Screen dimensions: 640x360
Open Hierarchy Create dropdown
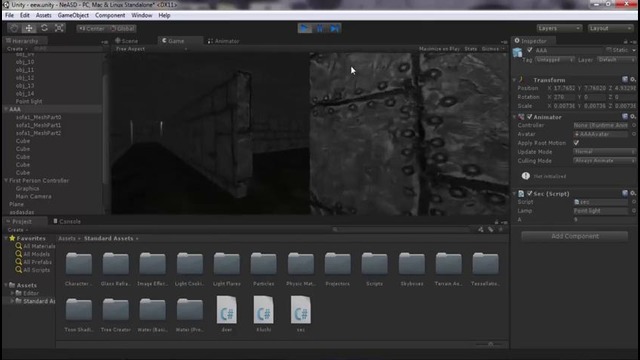coord(17,49)
